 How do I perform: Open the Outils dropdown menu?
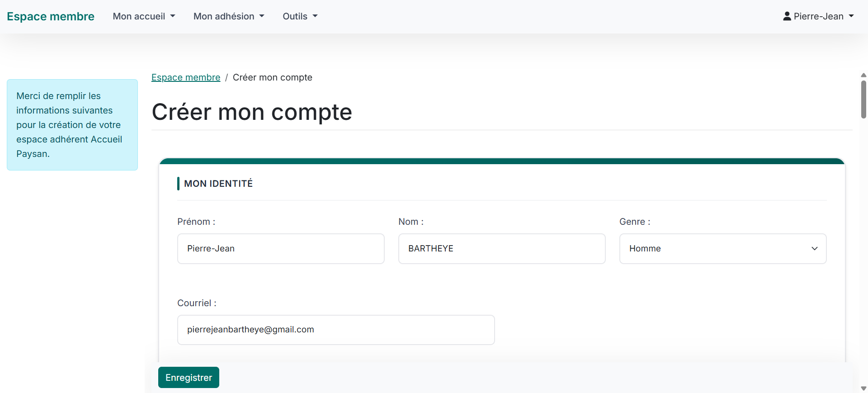coord(300,16)
